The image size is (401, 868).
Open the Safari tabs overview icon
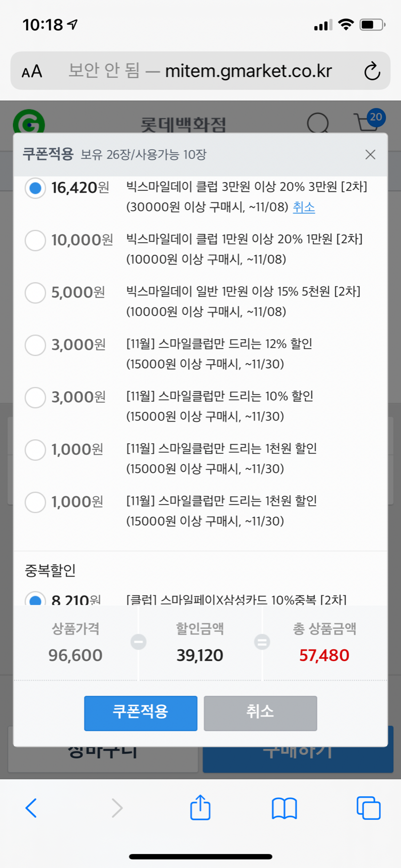coord(368,808)
